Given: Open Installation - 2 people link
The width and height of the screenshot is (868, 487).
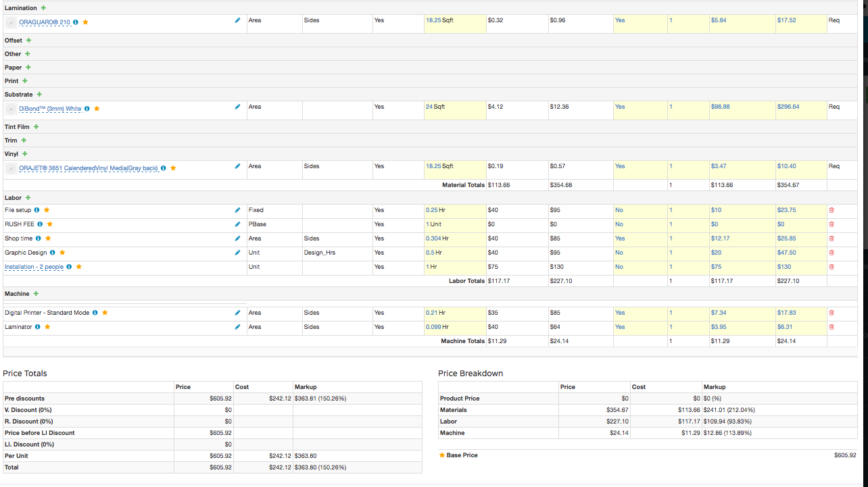Looking at the screenshot, I should coord(34,267).
